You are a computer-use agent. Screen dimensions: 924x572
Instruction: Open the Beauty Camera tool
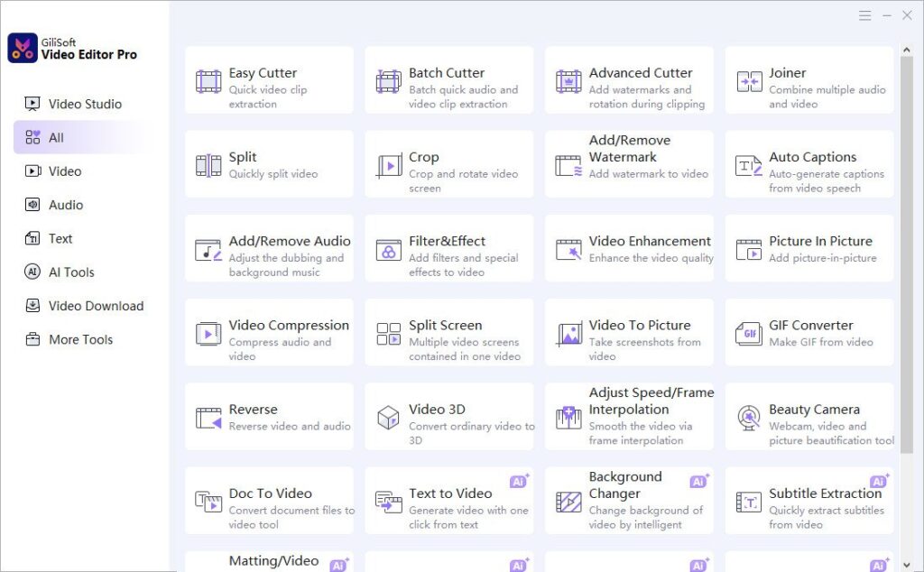click(x=808, y=416)
